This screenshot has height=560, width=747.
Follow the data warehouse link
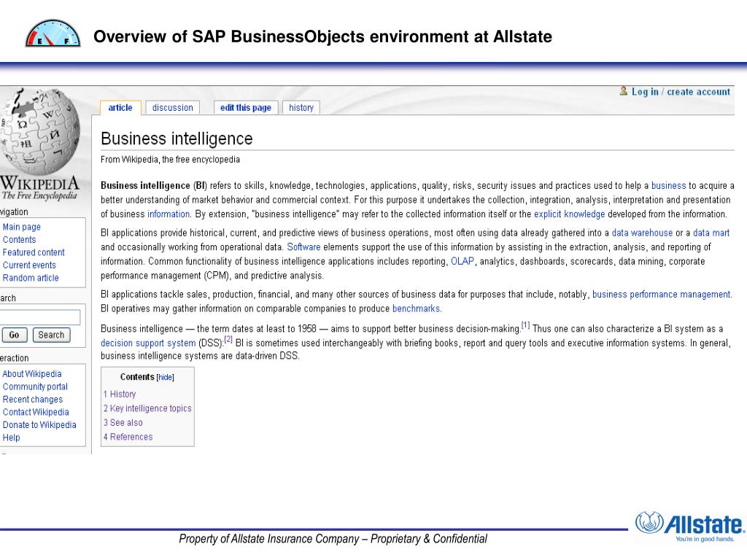tap(642, 233)
